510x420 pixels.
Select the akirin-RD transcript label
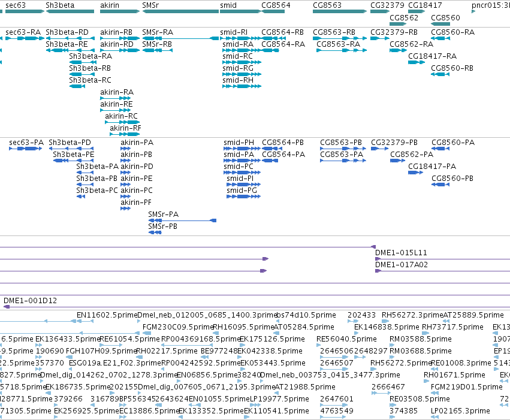pyautogui.click(x=117, y=44)
